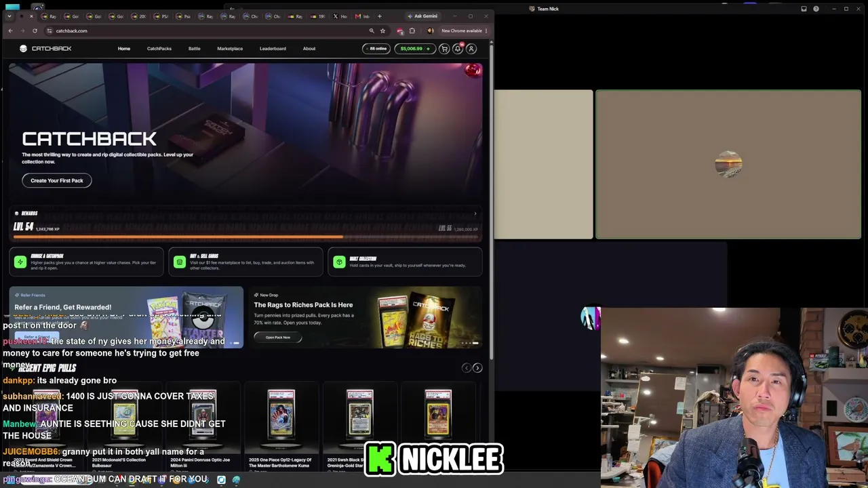Screen dimensions: 868x488
Task: Open the Chrome extensions puzzle icon
Action: point(412,30)
